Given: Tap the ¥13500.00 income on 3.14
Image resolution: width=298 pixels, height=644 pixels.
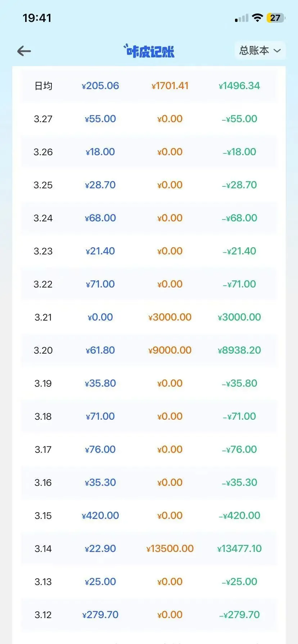Looking at the screenshot, I should pyautogui.click(x=170, y=549).
